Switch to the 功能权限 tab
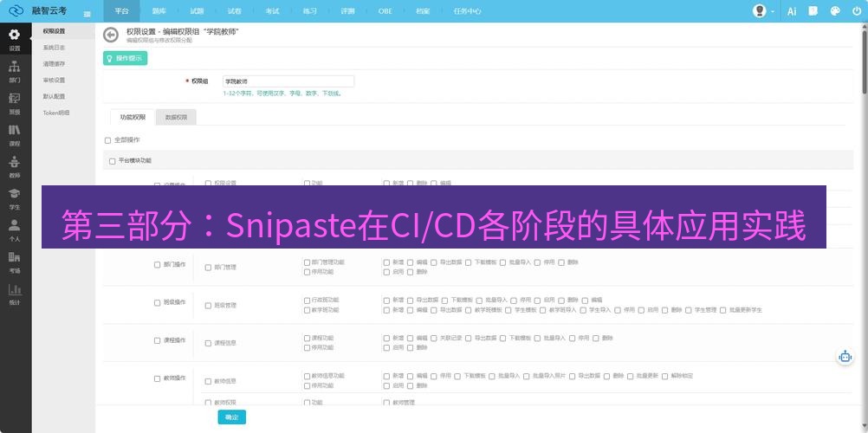This screenshot has width=868, height=433. (133, 118)
